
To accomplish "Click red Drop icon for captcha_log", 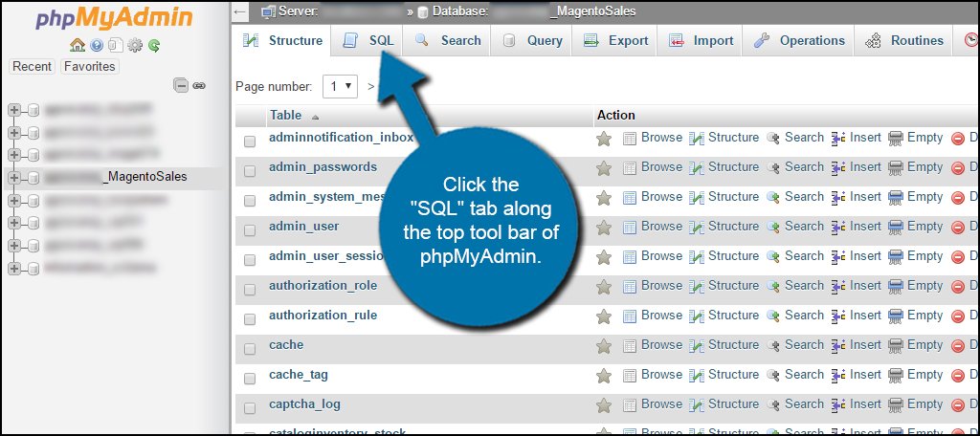I will point(957,405).
